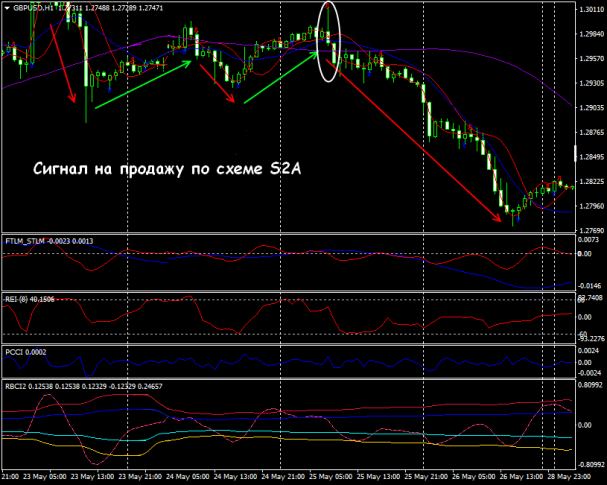Click the 25 May 21:00 time label
The width and height of the screenshot is (607, 485).
coord(426,476)
